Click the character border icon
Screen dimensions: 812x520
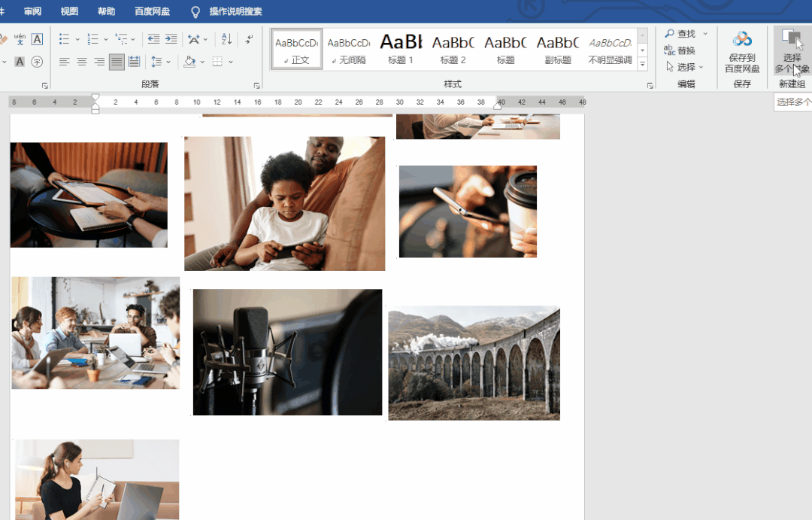(x=37, y=39)
